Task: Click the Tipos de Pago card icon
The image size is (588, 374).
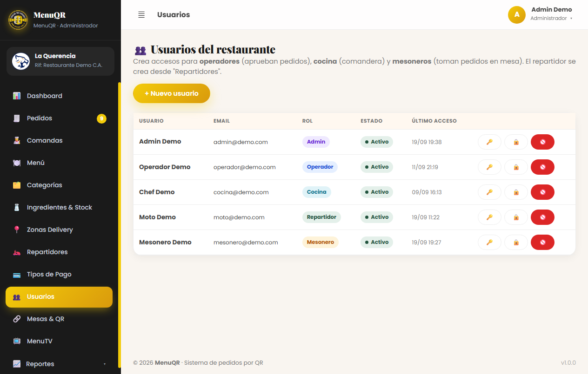Action: point(17,274)
